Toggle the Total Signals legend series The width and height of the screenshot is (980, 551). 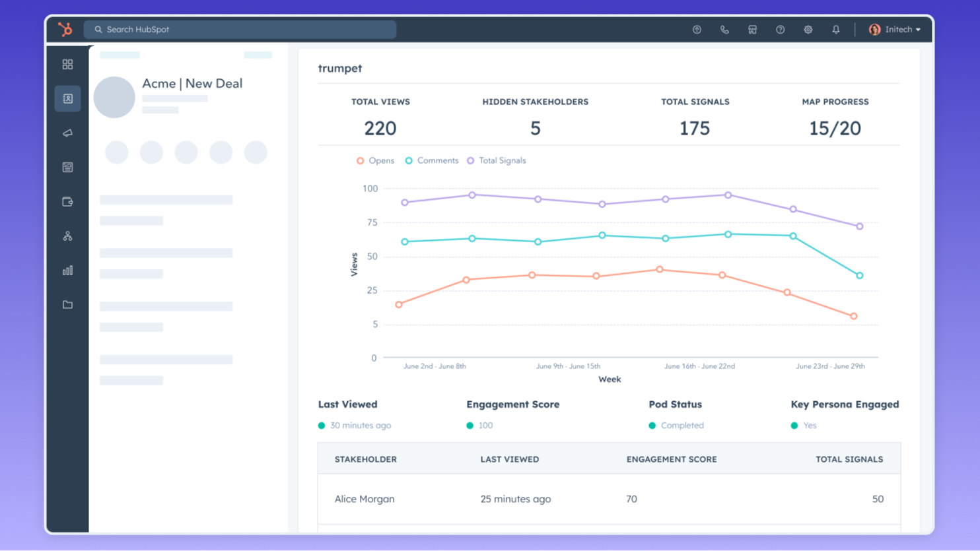497,161
